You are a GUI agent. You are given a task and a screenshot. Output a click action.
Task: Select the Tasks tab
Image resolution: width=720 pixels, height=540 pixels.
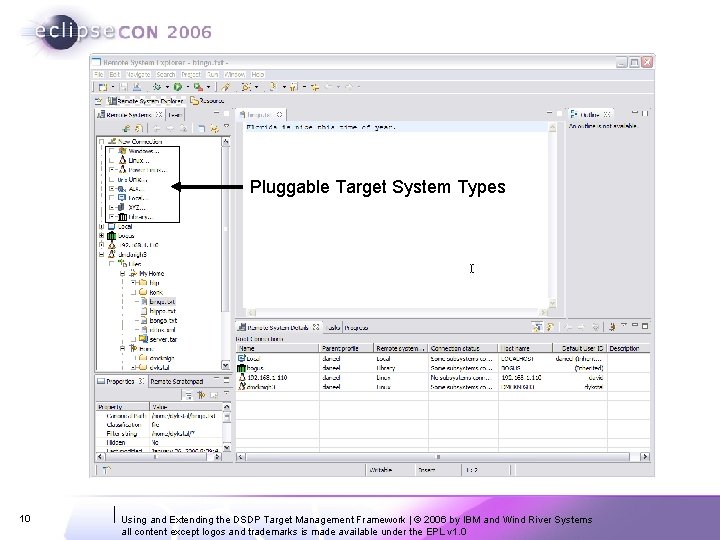(x=333, y=327)
